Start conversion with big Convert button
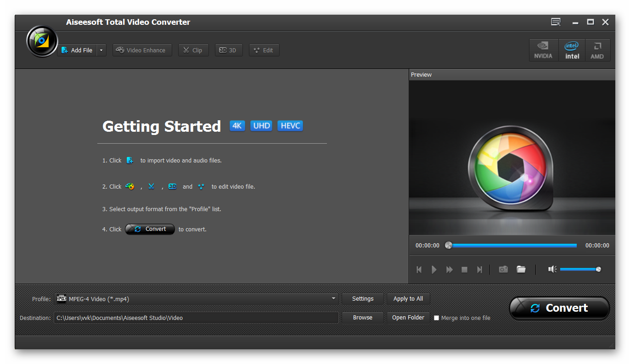The height and width of the screenshot is (364, 630). [x=559, y=308]
